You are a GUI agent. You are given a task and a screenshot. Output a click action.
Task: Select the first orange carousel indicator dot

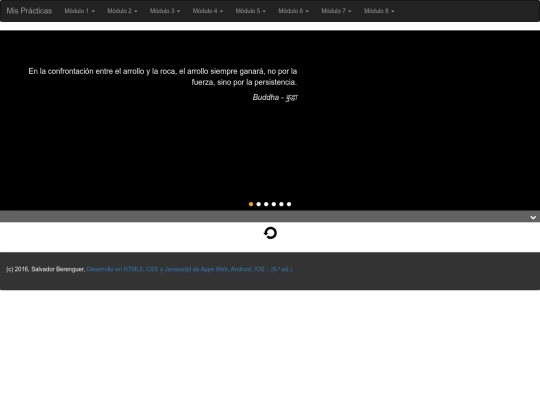click(x=251, y=204)
